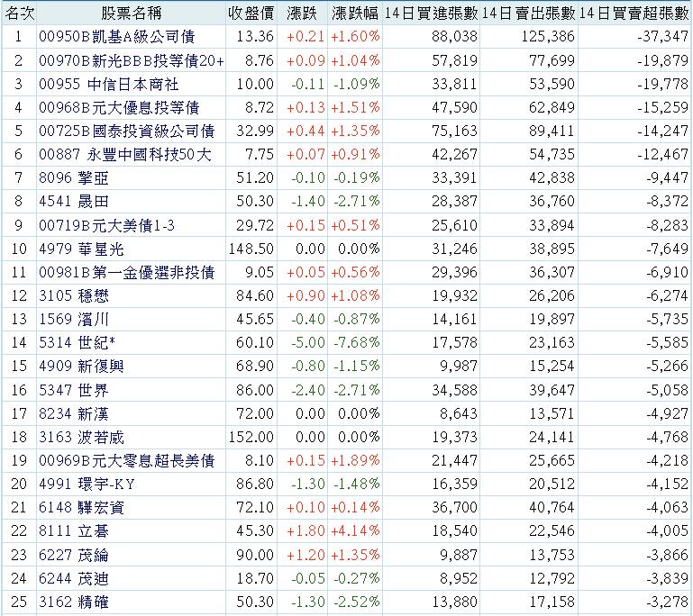Image resolution: width=693 pixels, height=616 pixels.
Task: Open stock 8111 立碁
Action: click(x=74, y=530)
